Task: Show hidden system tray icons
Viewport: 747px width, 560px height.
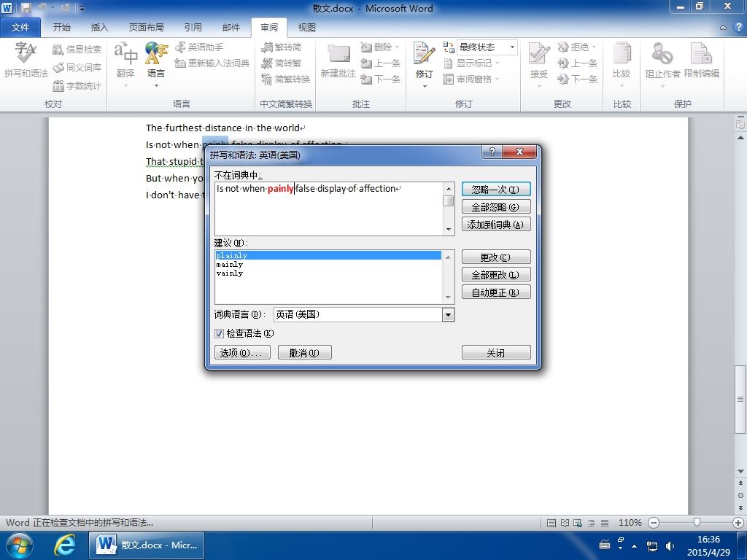Action: pyautogui.click(x=634, y=545)
